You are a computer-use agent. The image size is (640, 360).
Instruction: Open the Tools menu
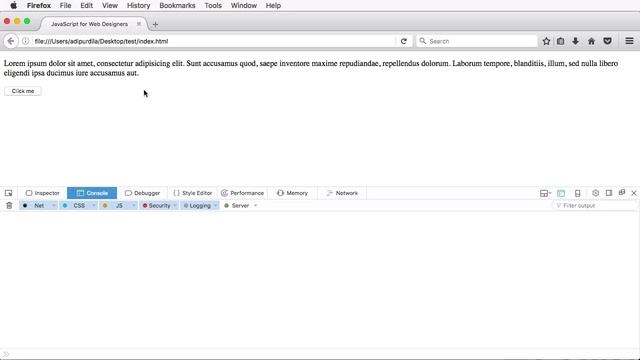[213, 6]
